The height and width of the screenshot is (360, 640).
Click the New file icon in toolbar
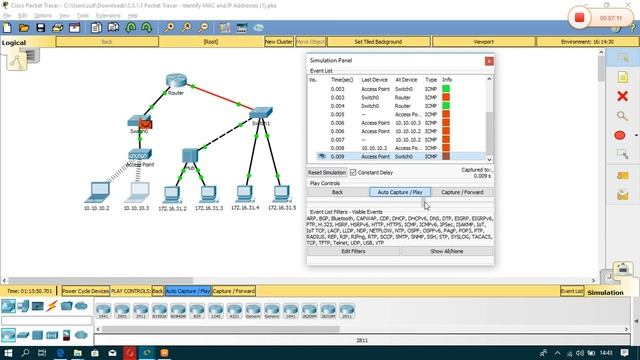coord(7,28)
